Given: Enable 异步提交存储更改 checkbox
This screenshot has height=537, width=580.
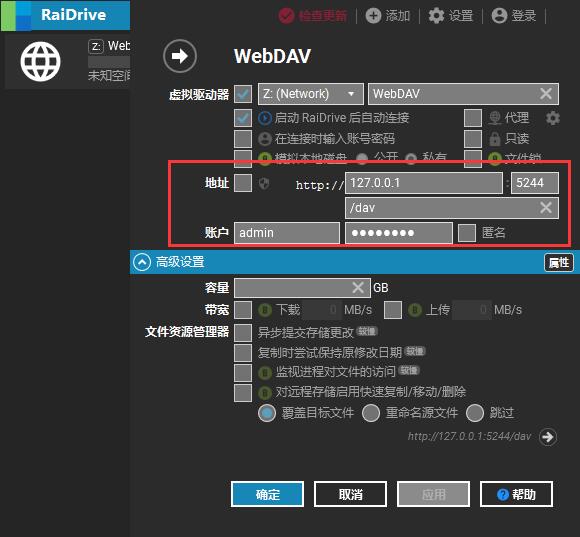Looking at the screenshot, I should 243,332.
